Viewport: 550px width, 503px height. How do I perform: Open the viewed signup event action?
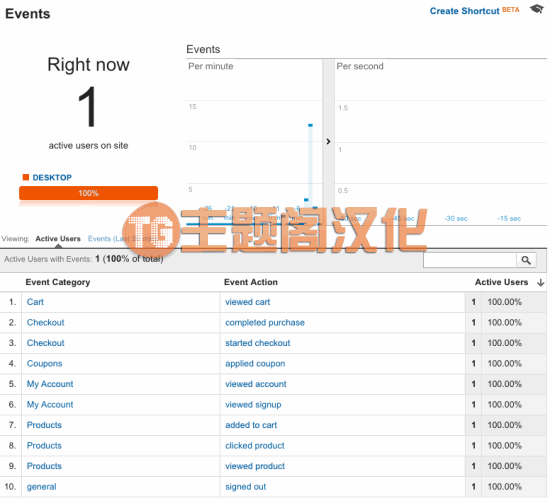253,405
